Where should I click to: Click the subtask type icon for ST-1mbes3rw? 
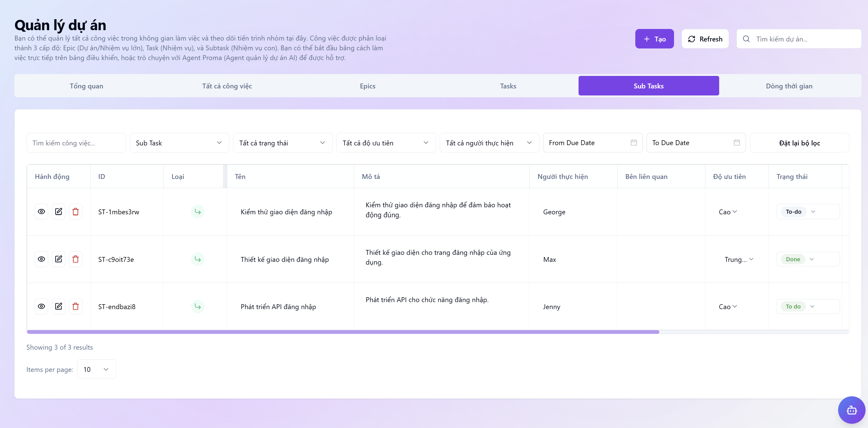[x=198, y=212]
